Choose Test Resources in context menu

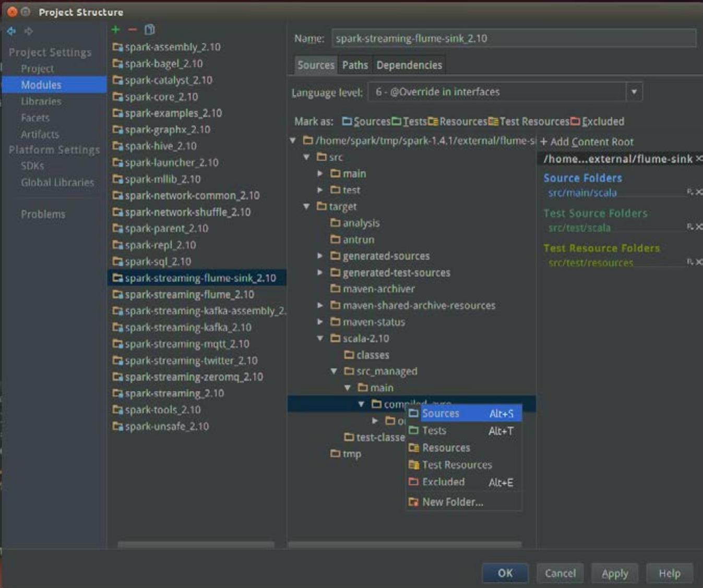click(464, 465)
